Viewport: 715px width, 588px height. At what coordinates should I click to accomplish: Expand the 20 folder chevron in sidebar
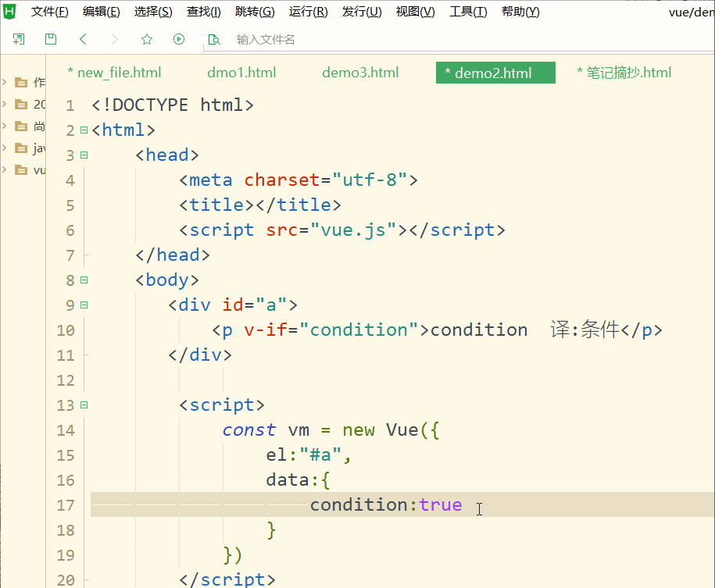click(x=5, y=104)
